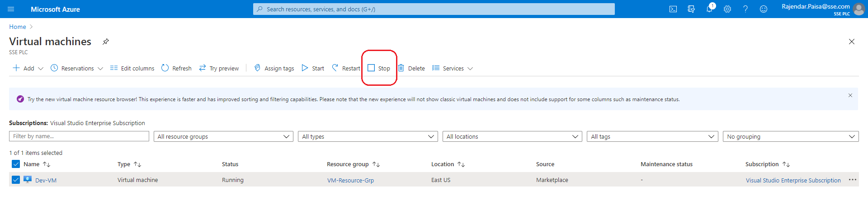Open portal settings gear icon

point(727,9)
